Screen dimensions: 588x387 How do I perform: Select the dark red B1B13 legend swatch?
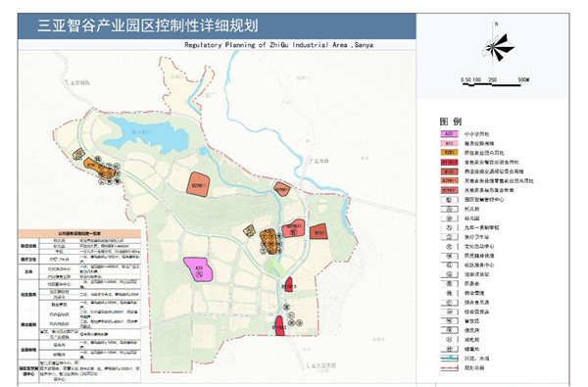[449, 162]
